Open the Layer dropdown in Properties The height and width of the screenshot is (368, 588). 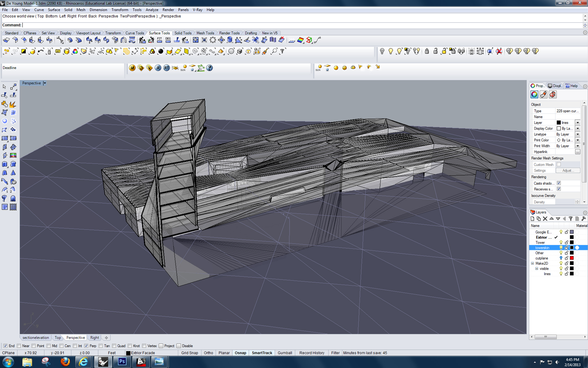(578, 123)
